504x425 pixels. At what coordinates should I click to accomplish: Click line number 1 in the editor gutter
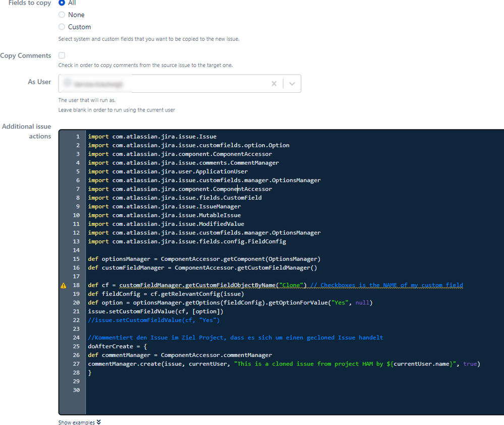click(78, 137)
